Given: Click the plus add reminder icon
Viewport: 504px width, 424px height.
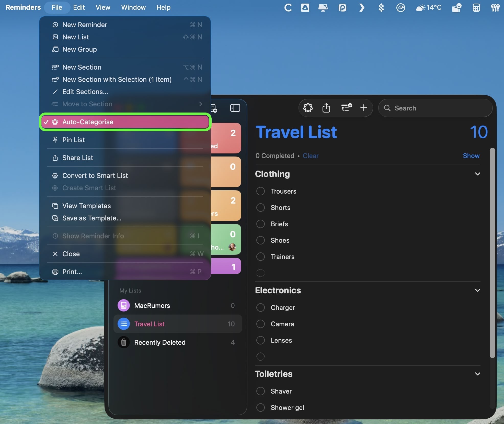Looking at the screenshot, I should coord(364,108).
